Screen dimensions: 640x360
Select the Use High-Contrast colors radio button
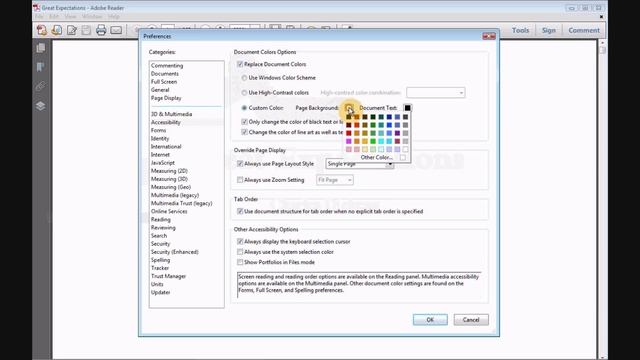(x=244, y=93)
